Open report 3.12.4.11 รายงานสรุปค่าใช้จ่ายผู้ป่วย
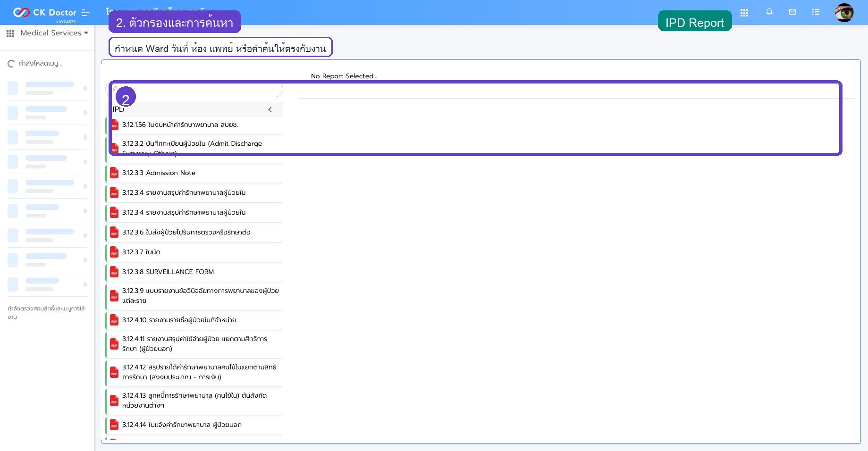Image resolution: width=868 pixels, height=451 pixels. [194, 344]
